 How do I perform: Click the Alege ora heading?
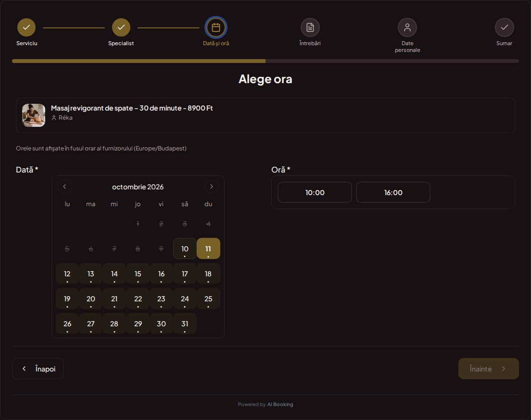(265, 79)
